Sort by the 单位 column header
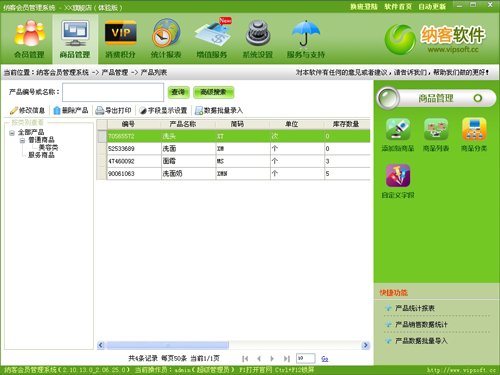The width and height of the screenshot is (500, 375). coord(291,124)
